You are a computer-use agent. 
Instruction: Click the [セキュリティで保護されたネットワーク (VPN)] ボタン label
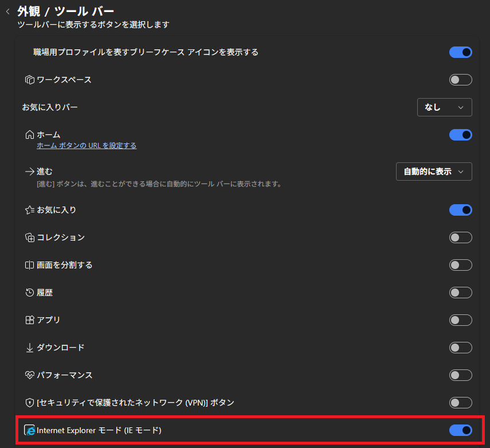point(135,403)
